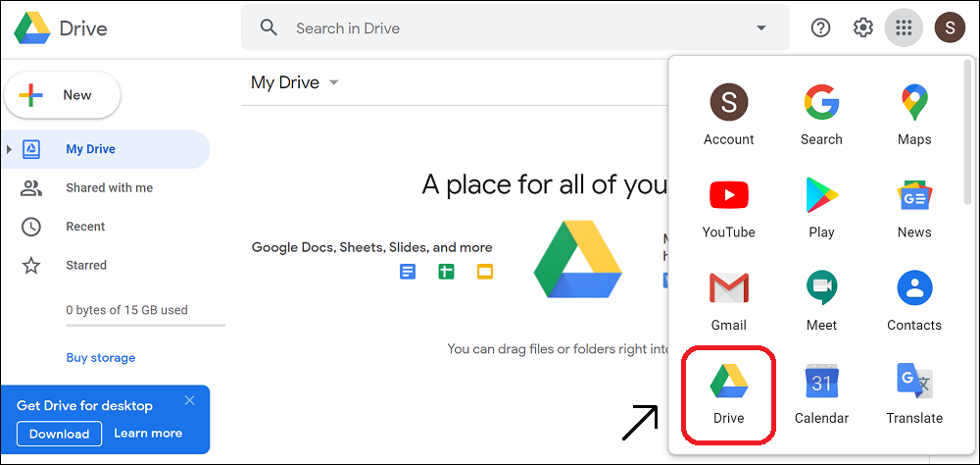980x465 pixels.
Task: Open the Google apps grid launcher
Action: coord(904,27)
